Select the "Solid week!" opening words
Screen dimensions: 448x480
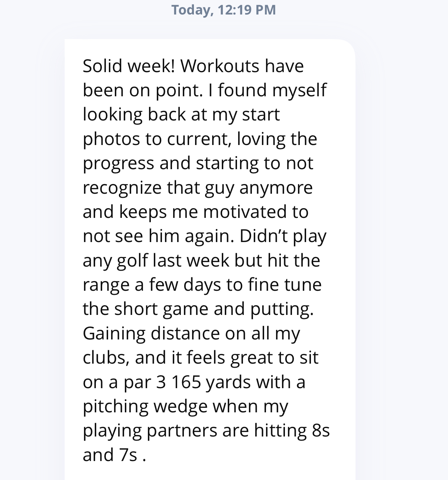pyautogui.click(x=129, y=66)
